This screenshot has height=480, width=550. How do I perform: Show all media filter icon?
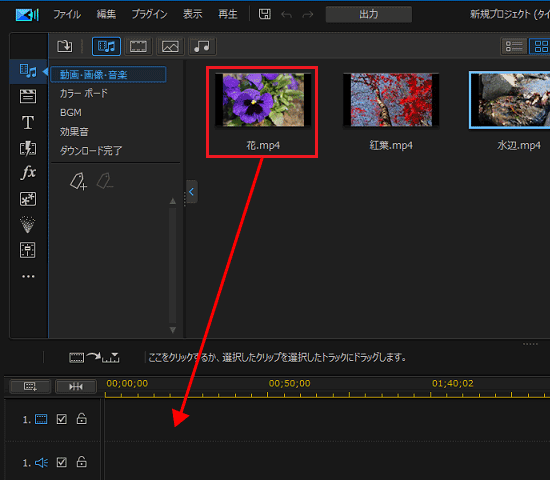coord(106,46)
